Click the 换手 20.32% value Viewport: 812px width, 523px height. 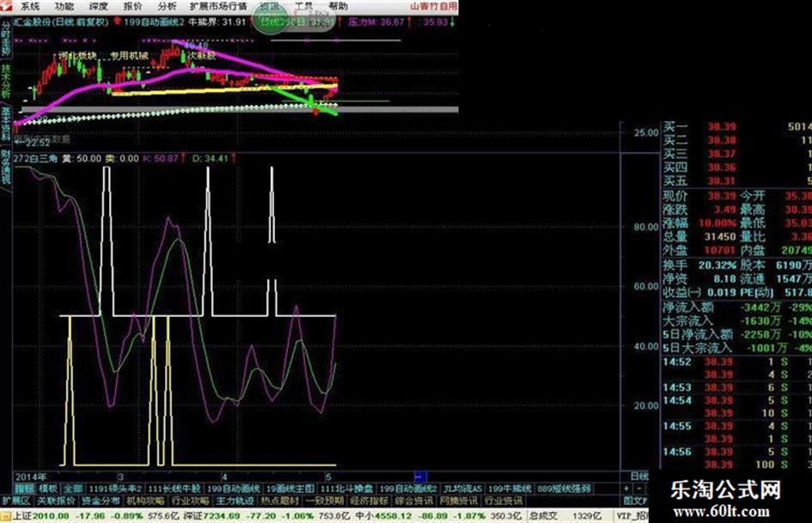(x=717, y=265)
